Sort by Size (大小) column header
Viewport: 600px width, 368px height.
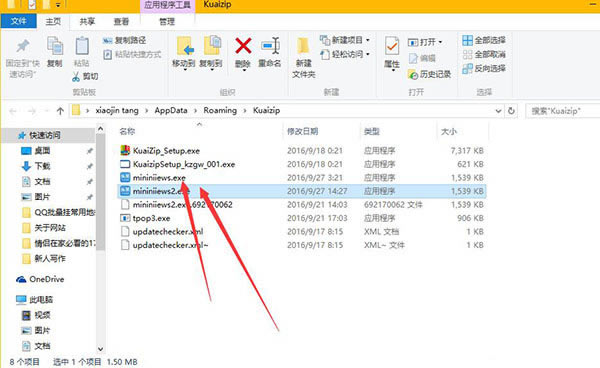pyautogui.click(x=448, y=132)
